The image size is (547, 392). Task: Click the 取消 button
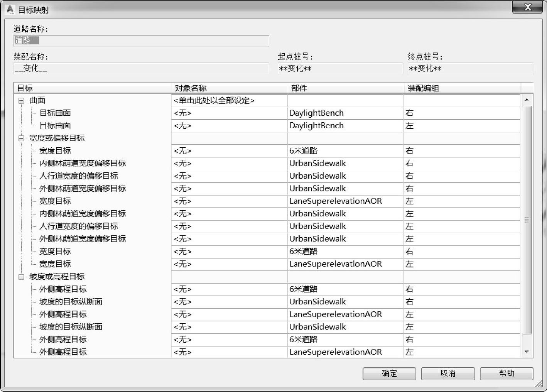(448, 373)
